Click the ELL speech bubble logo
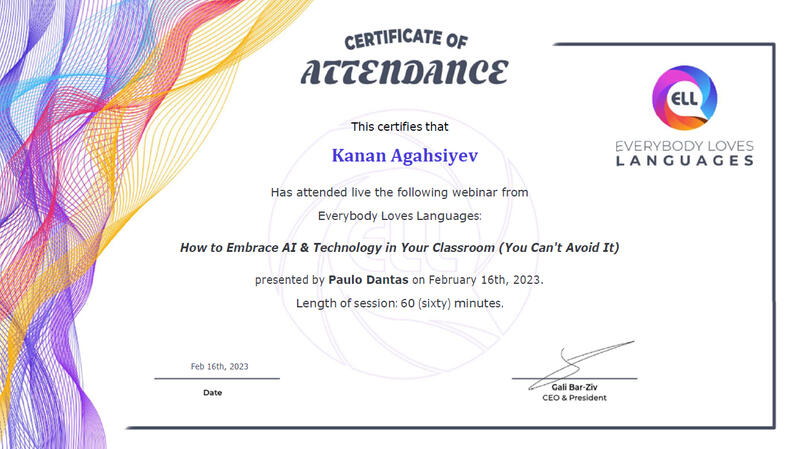797x449 pixels. click(x=684, y=100)
